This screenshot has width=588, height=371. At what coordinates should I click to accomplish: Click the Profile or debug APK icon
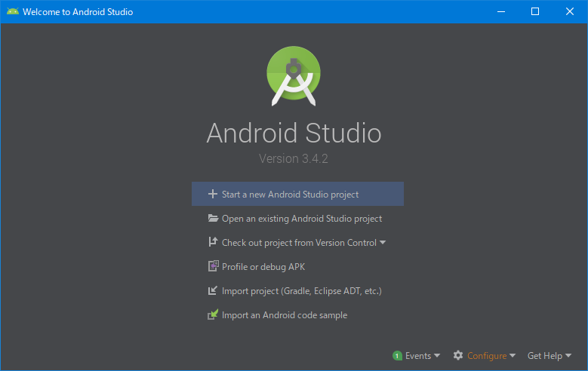[213, 266]
